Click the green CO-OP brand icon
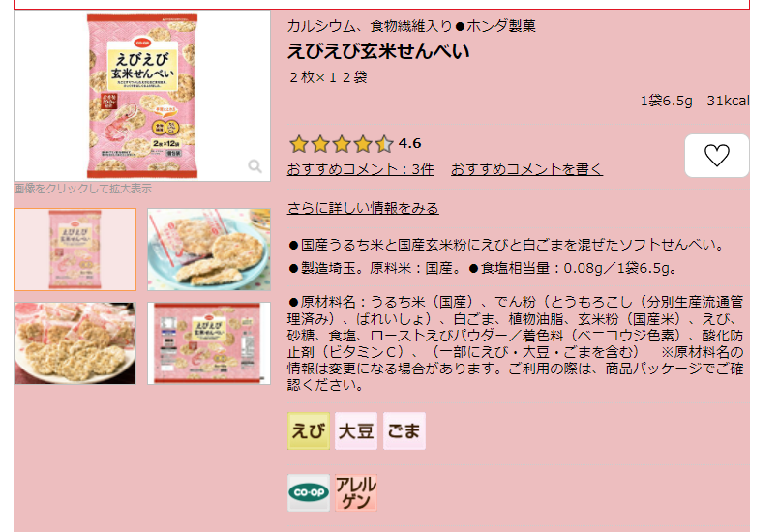Viewport: 779px width, 532px height. pyautogui.click(x=309, y=492)
